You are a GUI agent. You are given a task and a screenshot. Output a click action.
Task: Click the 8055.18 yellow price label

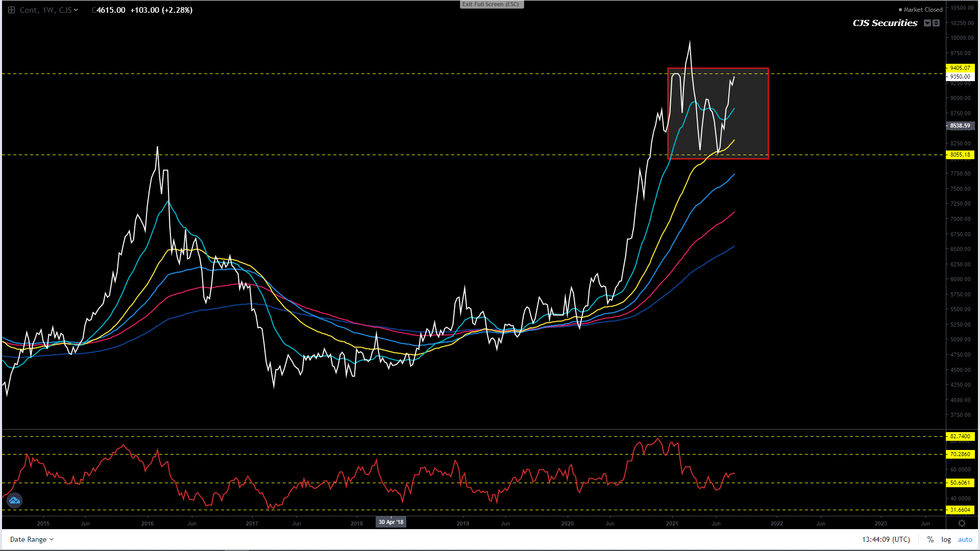[x=960, y=155]
